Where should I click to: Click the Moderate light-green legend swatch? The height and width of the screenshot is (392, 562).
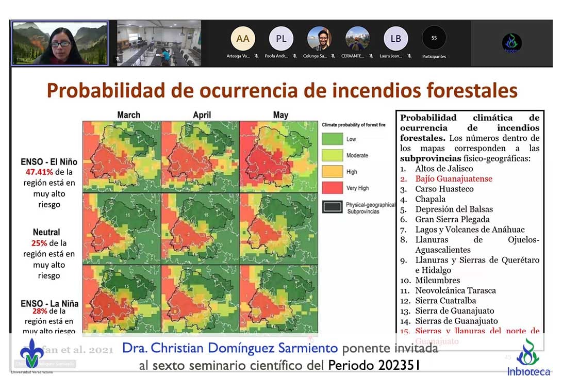point(332,155)
